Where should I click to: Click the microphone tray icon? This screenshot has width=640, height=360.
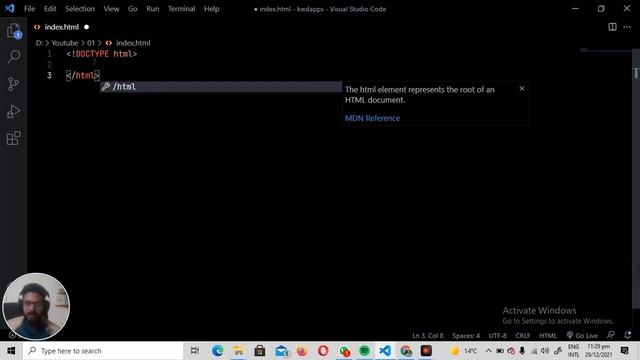522,351
